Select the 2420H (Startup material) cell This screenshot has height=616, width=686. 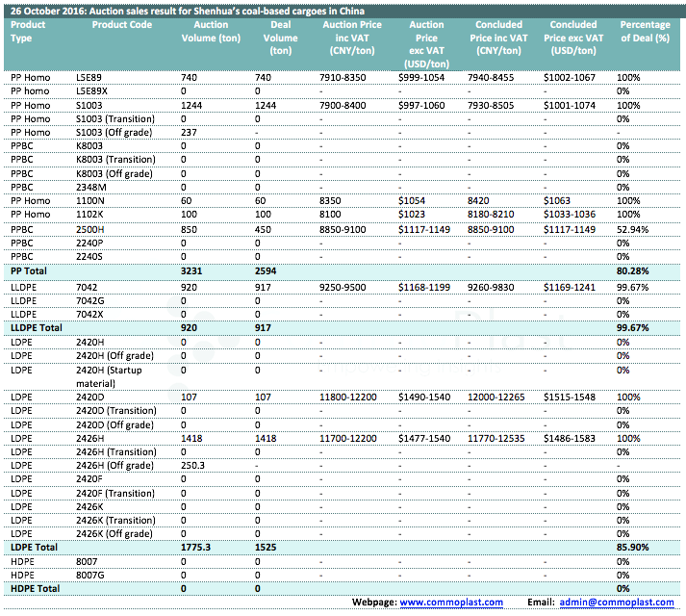pyautogui.click(x=115, y=376)
